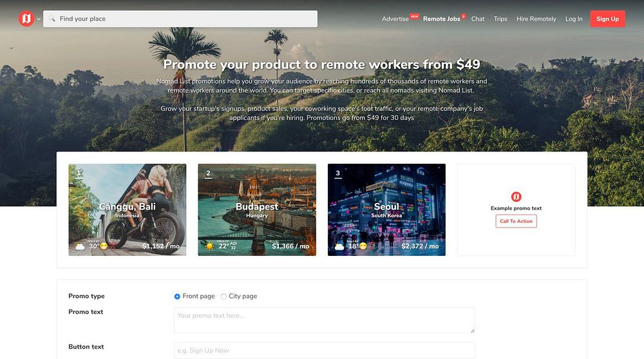
Task: Select the Front page radio button
Action: pyautogui.click(x=177, y=296)
